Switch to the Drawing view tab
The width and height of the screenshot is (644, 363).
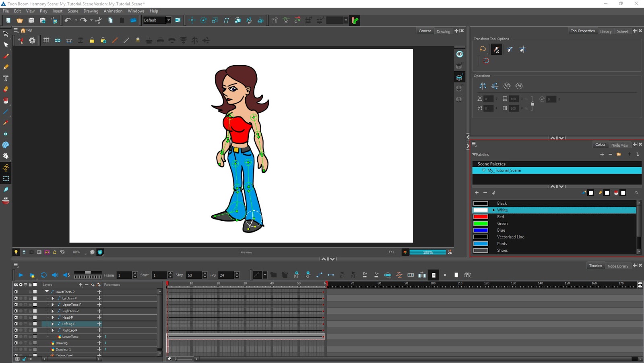[x=443, y=31]
